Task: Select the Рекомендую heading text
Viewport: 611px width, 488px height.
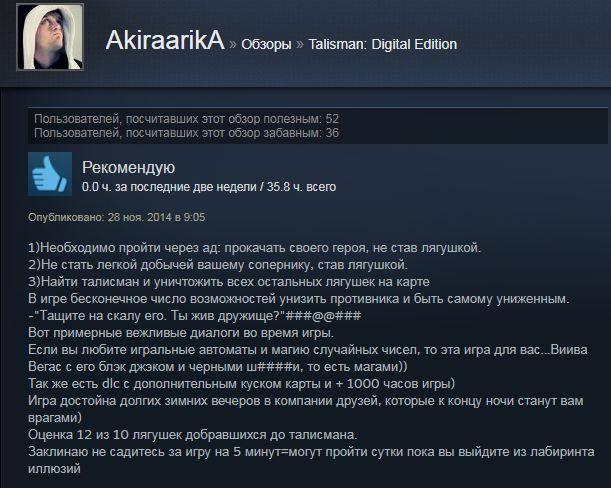Action: (x=128, y=167)
